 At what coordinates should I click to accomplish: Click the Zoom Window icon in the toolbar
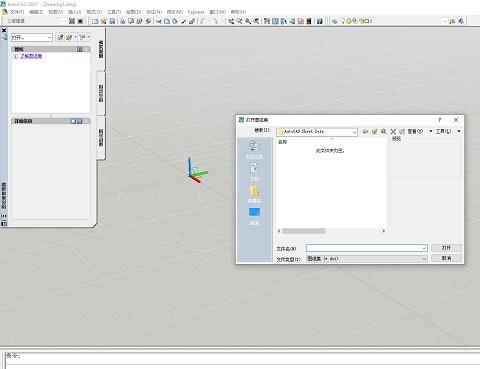[x=248, y=21]
